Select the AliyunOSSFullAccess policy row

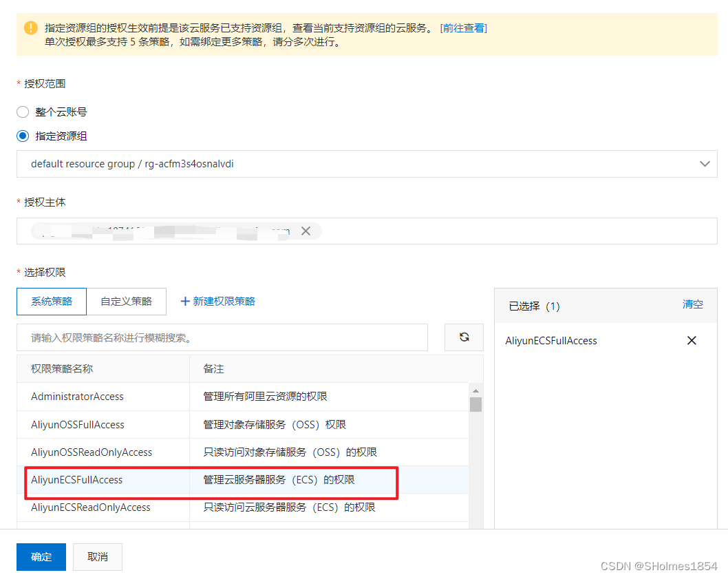click(x=242, y=425)
